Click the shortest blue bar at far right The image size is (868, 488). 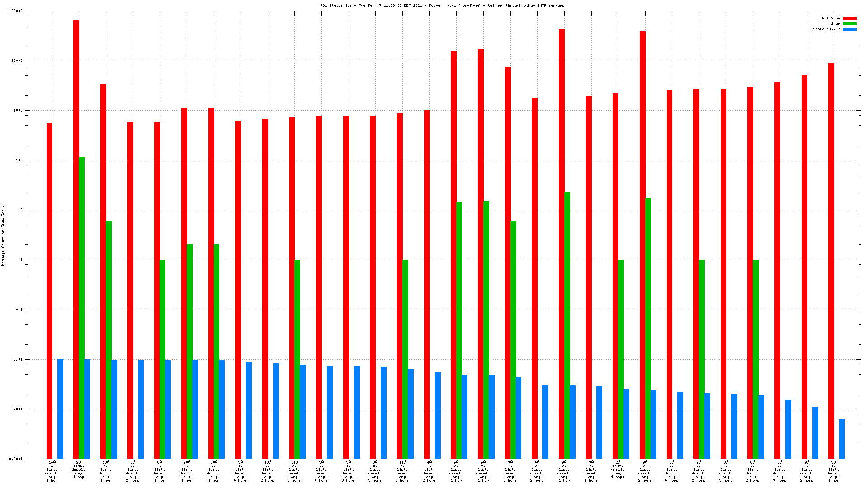[842, 438]
